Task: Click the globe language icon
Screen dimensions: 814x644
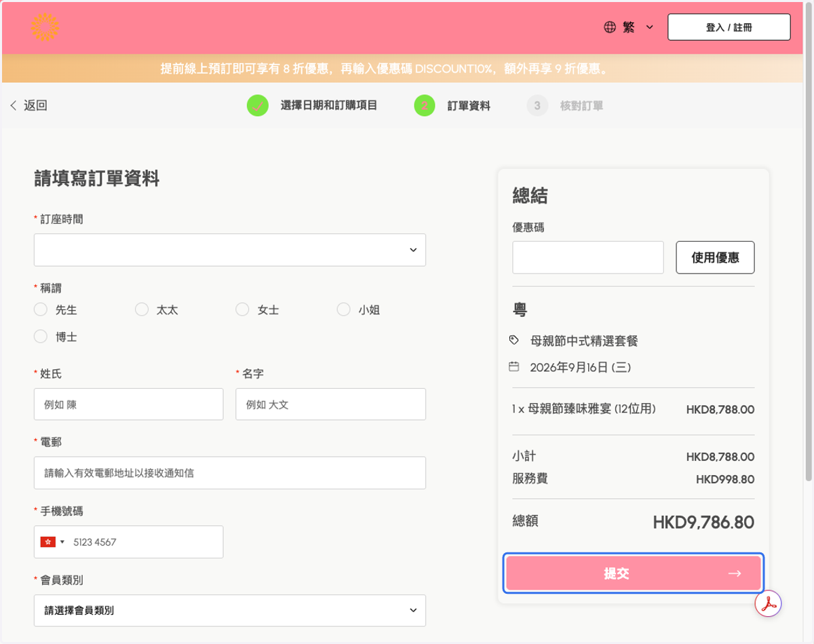Action: (610, 27)
